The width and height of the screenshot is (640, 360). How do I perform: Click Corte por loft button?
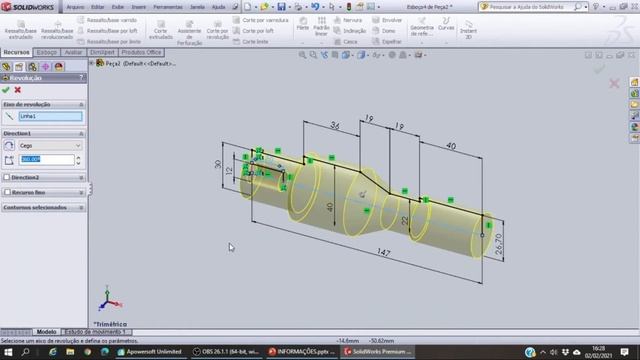click(253, 31)
